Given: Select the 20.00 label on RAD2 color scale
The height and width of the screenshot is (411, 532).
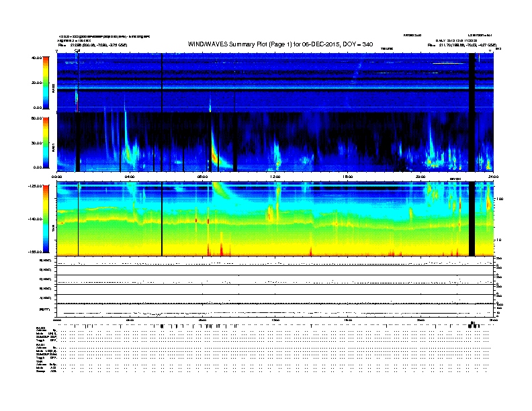Looking at the screenshot, I should [x=37, y=83].
